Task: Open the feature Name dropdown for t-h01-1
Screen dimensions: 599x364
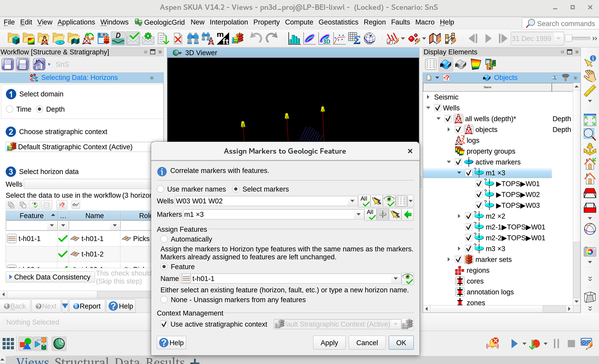Action: pyautogui.click(x=396, y=279)
